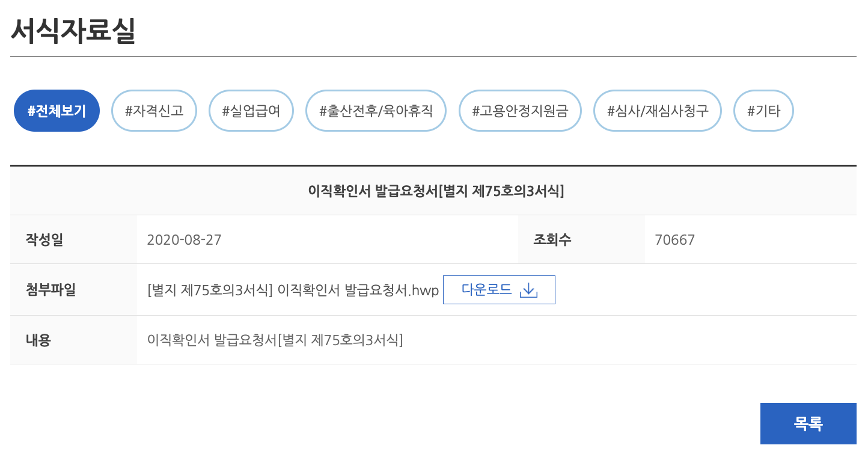Filter forms by #기타 category
The image size is (868, 457).
click(x=763, y=110)
